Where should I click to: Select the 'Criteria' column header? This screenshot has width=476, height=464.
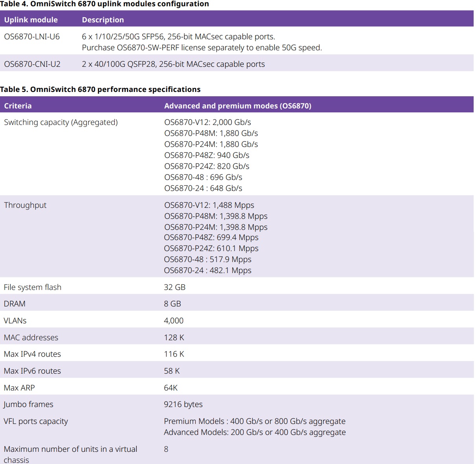coord(18,106)
